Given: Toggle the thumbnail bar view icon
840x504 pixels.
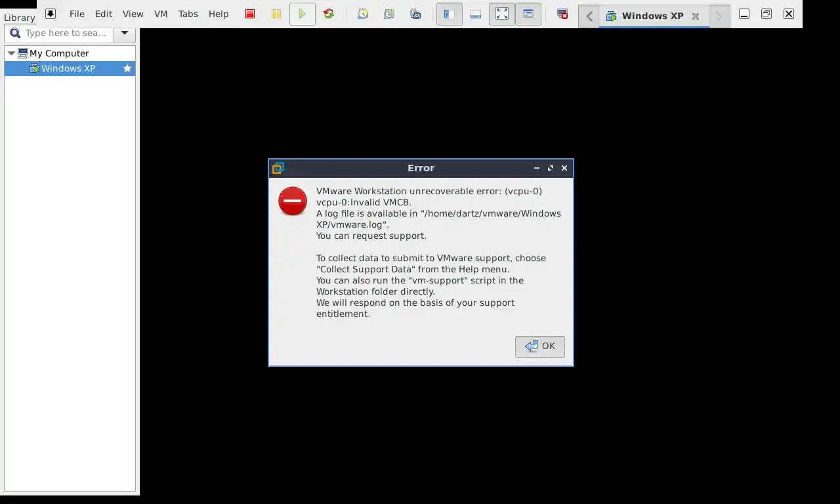Looking at the screenshot, I should 476,14.
